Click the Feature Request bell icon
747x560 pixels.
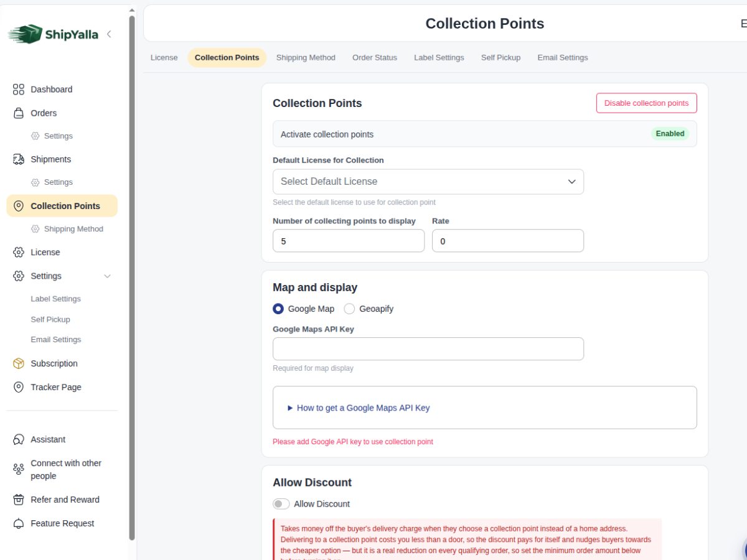[x=19, y=523]
